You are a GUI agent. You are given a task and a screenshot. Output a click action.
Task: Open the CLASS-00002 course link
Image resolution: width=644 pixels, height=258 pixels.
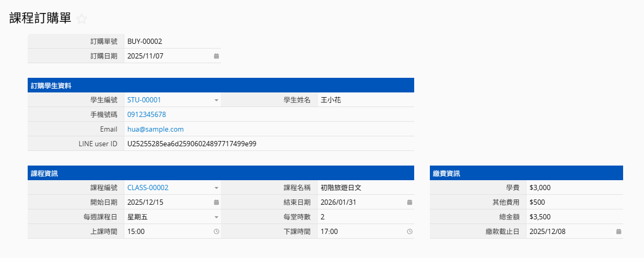click(148, 187)
